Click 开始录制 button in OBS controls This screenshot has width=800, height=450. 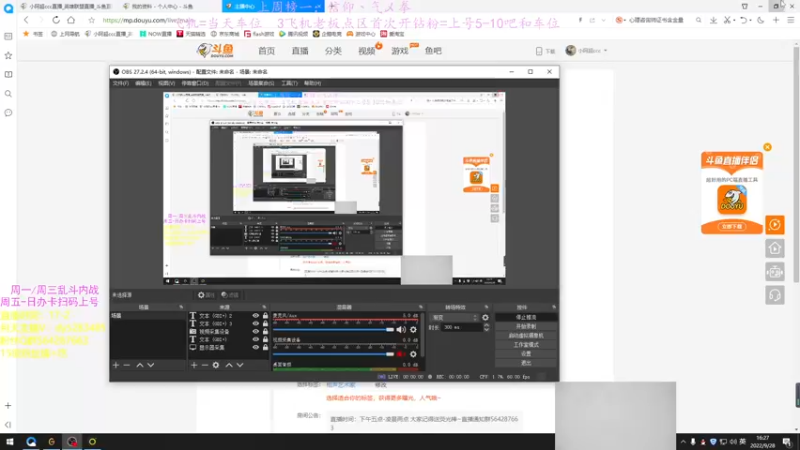(x=526, y=327)
